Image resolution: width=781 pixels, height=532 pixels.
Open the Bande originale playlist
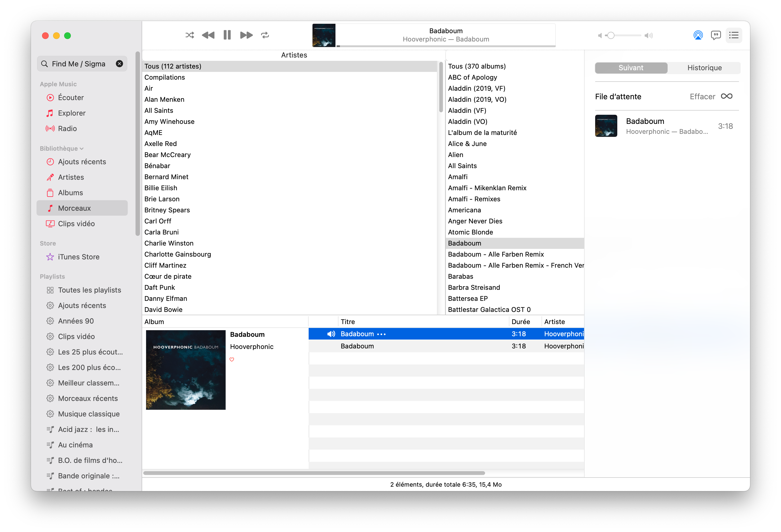click(82, 476)
